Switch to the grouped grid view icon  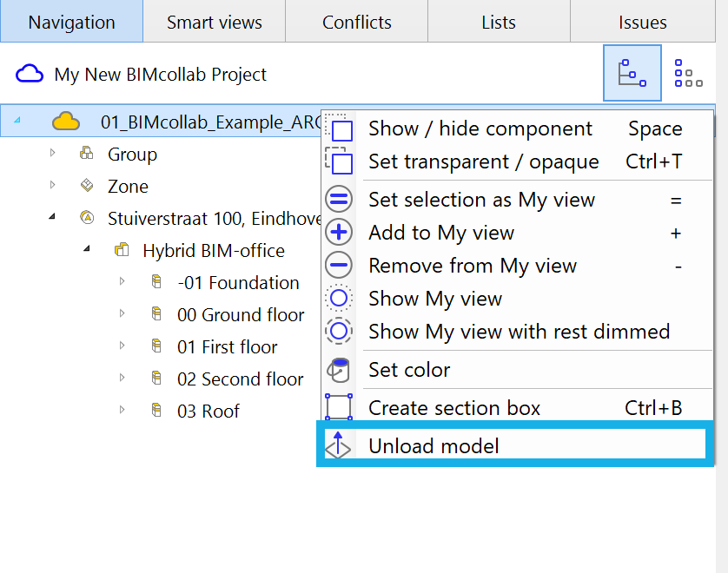pyautogui.click(x=688, y=73)
